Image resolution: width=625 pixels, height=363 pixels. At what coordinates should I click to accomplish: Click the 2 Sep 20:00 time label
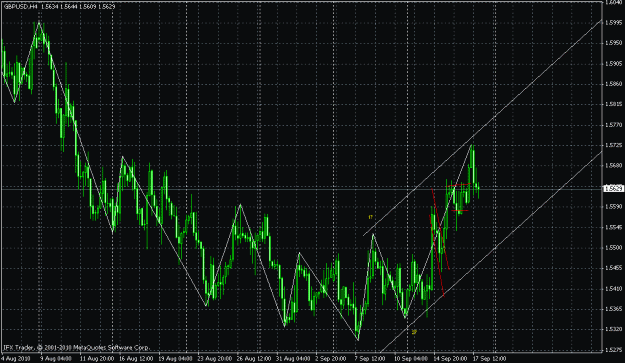(331, 358)
